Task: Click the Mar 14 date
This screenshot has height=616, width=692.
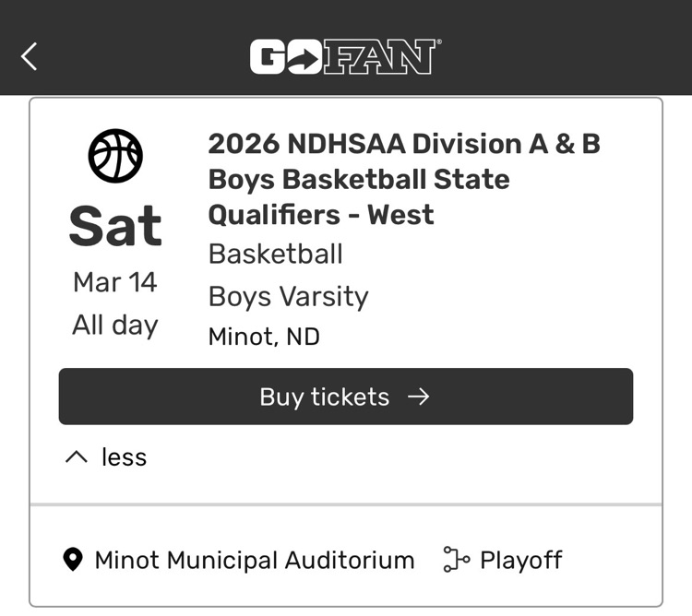Action: tap(115, 282)
